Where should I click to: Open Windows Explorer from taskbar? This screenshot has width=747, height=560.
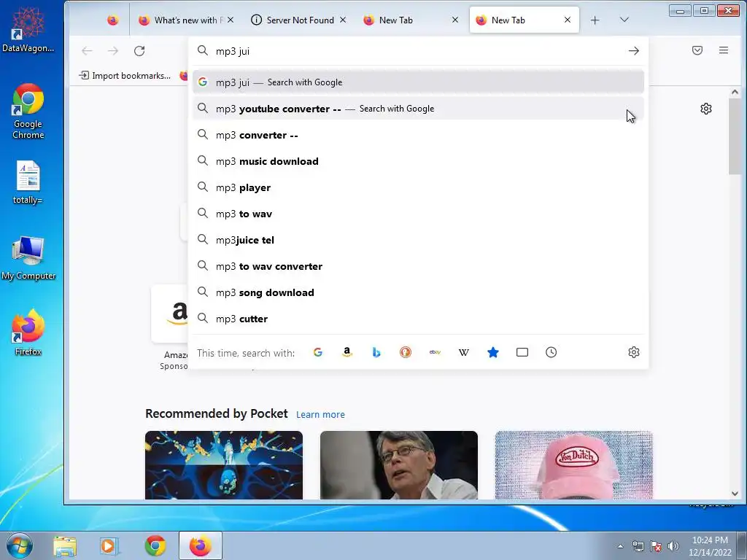pos(65,545)
